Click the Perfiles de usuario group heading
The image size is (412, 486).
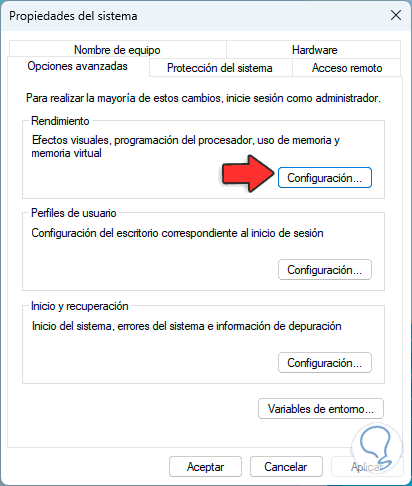[74, 213]
